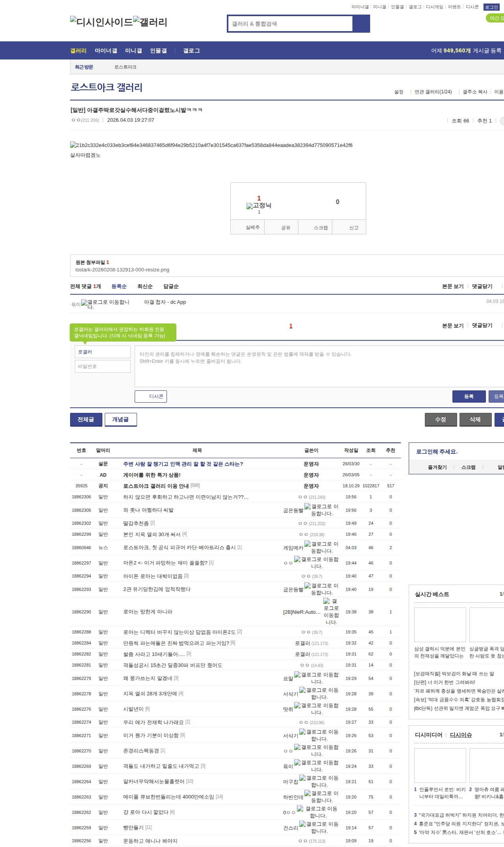Open gallog icon next to commenter 유이

84,303
